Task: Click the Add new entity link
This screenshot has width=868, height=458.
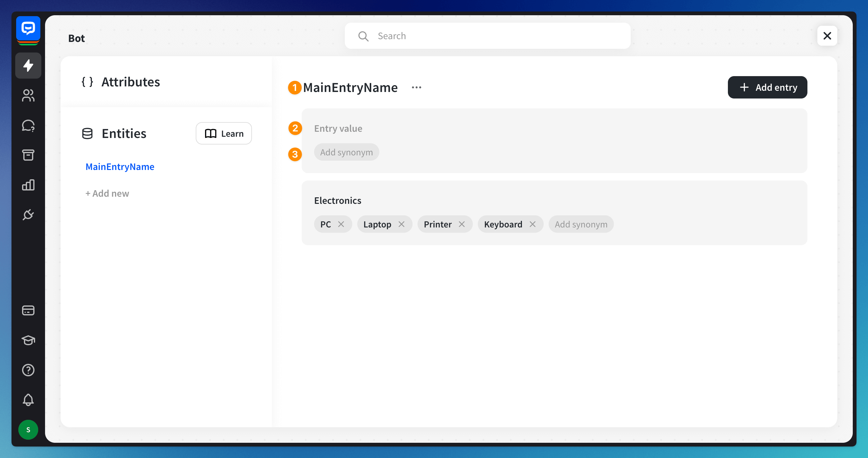Action: point(107,194)
